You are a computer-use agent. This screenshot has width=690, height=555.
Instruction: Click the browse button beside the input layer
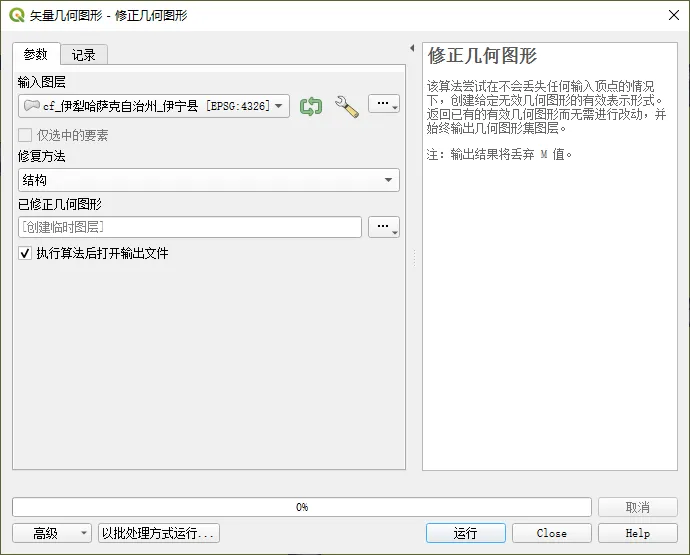pos(384,105)
